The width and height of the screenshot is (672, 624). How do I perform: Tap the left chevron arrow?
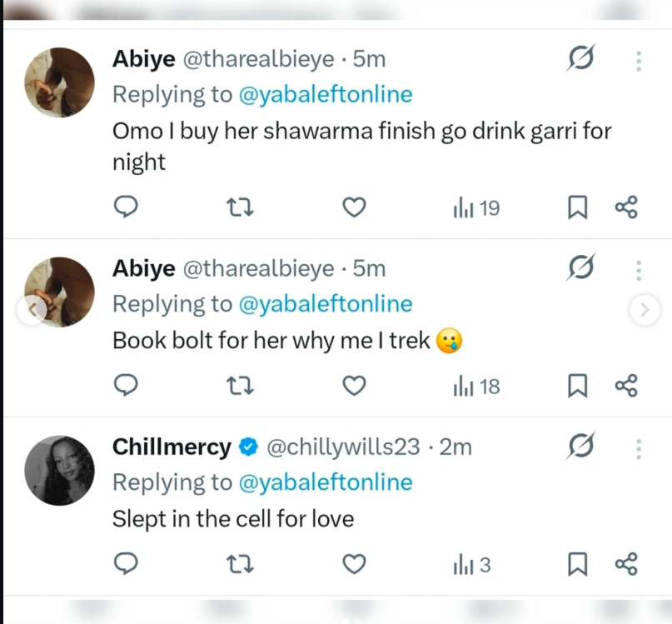pyautogui.click(x=32, y=309)
